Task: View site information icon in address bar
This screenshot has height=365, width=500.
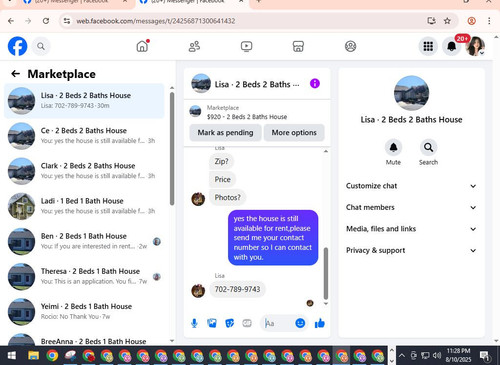Action: [x=67, y=21]
